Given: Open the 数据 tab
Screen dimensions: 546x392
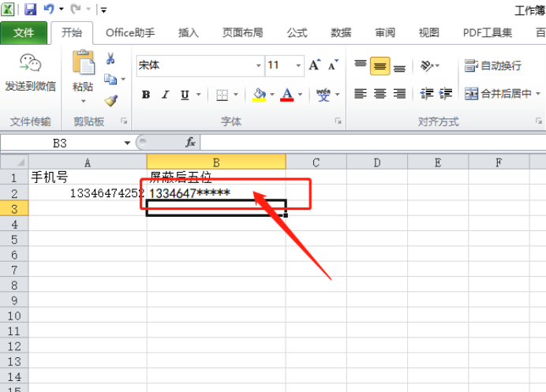Looking at the screenshot, I should click(341, 32).
